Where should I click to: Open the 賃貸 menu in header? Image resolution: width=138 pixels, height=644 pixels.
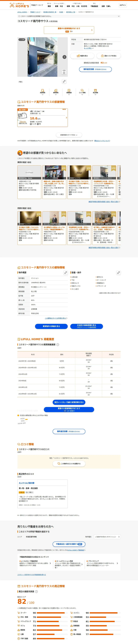tap(49, 6)
